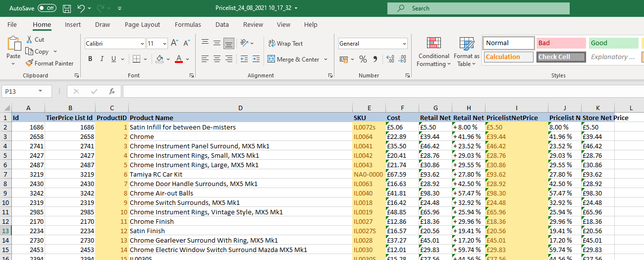Open Conditional Formatting
Image resolution: width=644 pixels, height=260 pixels.
tap(433, 52)
